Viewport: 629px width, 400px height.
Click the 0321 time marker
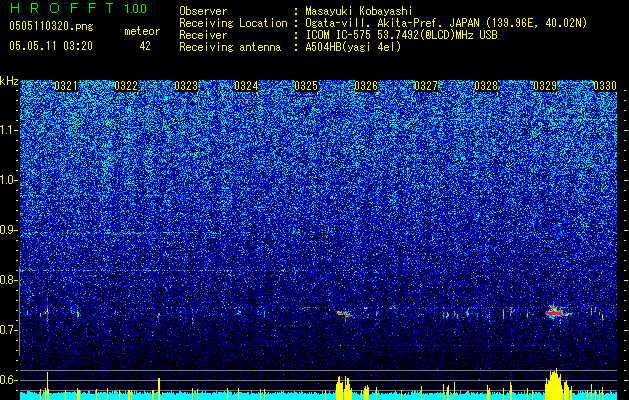point(66,86)
